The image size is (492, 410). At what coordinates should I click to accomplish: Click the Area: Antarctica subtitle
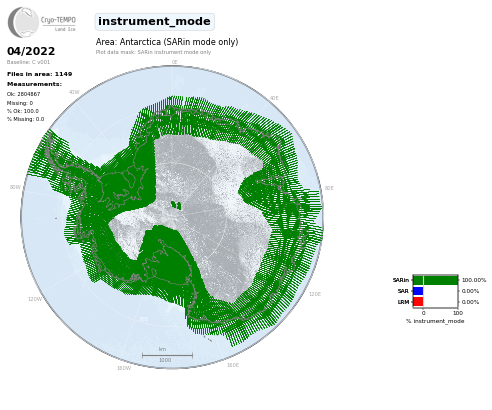click(x=167, y=42)
